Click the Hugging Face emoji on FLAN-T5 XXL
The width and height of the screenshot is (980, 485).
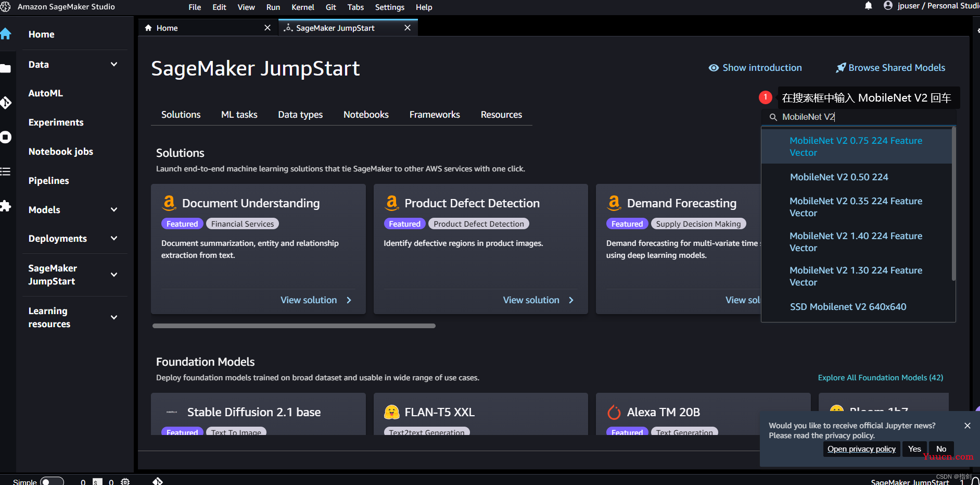pyautogui.click(x=391, y=412)
